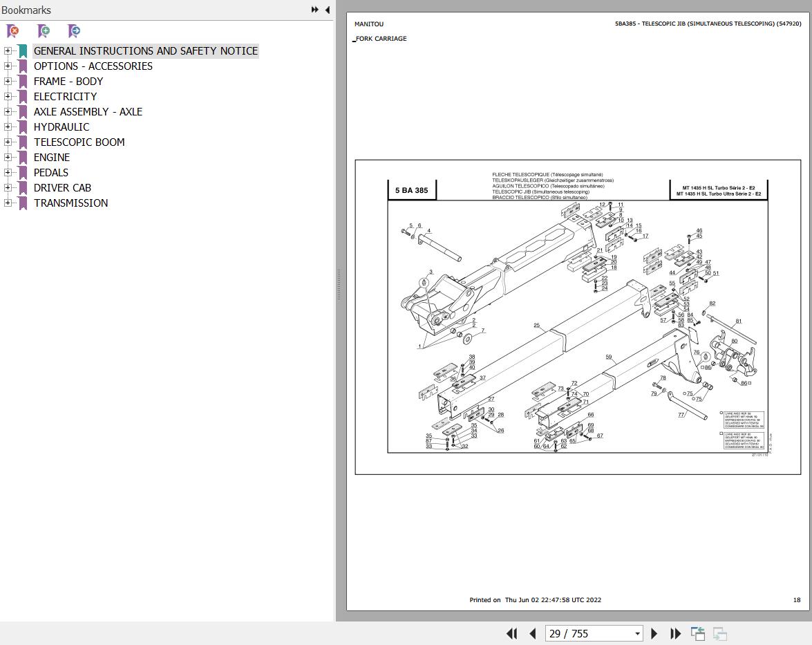812x645 pixels.
Task: Open the HYDRAULIC bookmark
Action: tap(62, 127)
